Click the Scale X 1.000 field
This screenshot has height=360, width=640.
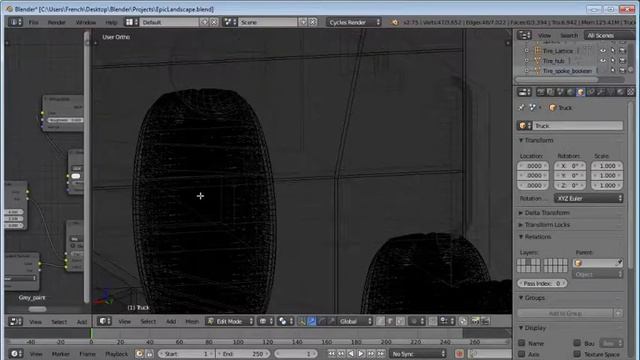coord(607,166)
